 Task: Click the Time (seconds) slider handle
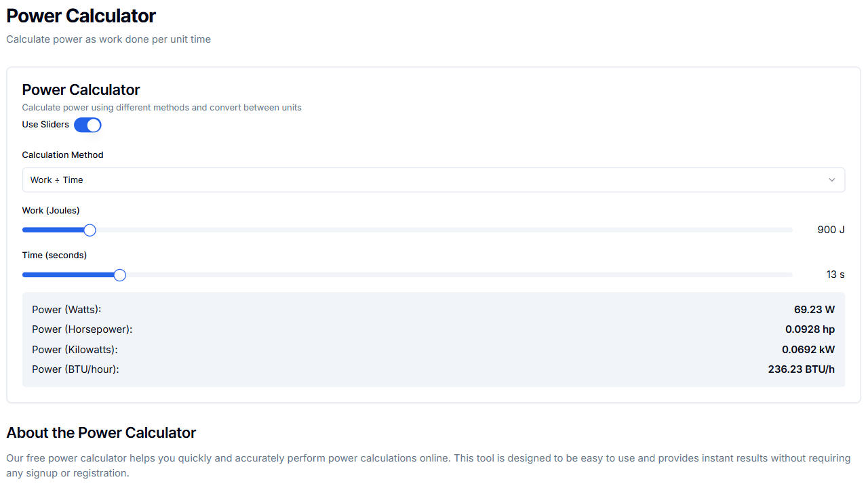click(120, 275)
